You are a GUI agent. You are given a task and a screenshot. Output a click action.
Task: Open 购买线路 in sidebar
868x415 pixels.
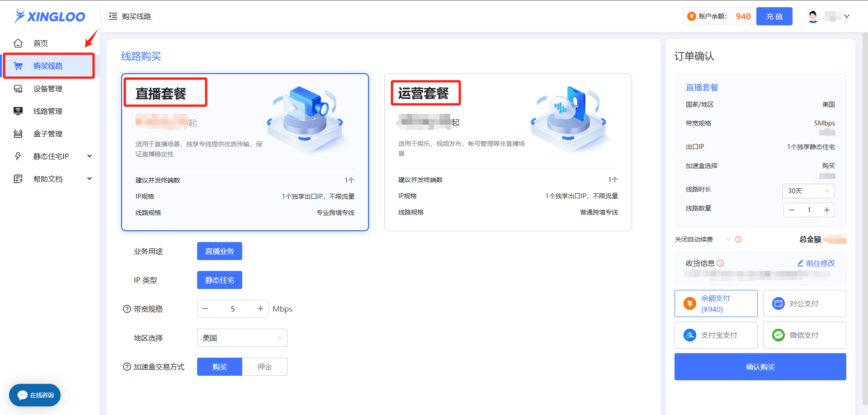(50, 66)
